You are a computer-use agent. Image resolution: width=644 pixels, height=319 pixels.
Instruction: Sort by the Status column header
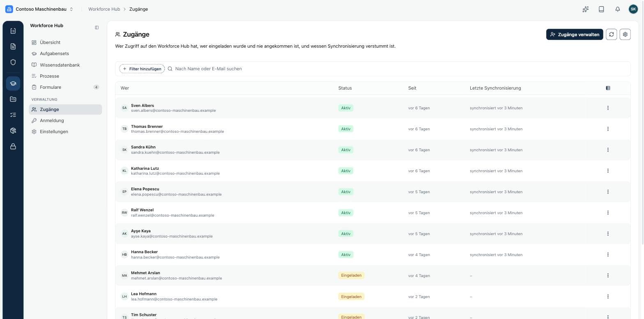(345, 88)
